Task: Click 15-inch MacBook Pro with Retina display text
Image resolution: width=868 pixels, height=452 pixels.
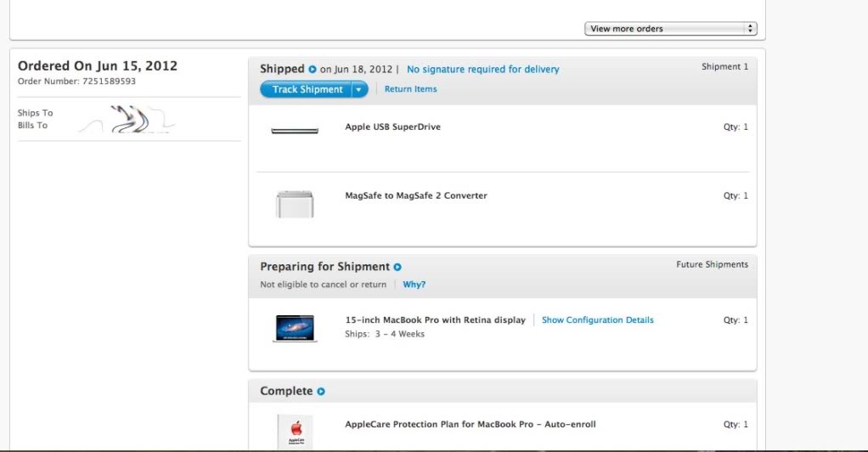Action: [435, 320]
